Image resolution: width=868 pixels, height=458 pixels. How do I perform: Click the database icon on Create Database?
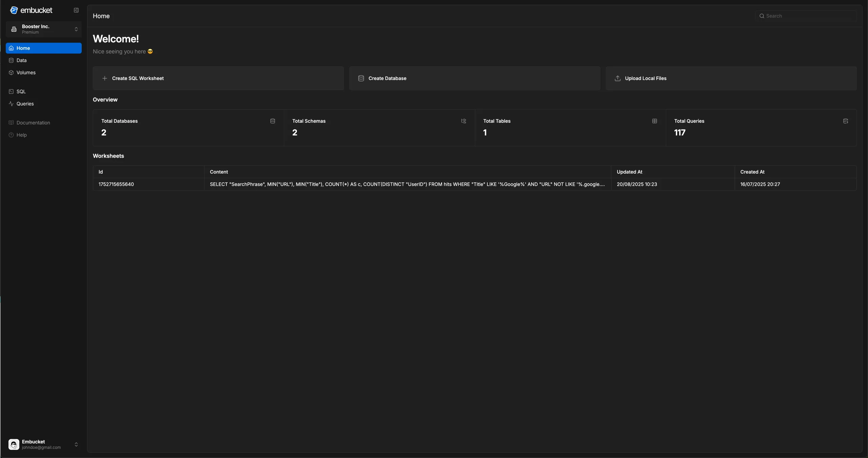click(361, 78)
